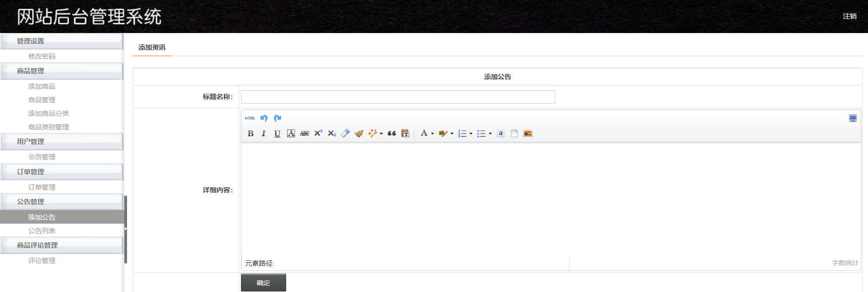Open the highlighted 添加公告 item

click(62, 217)
